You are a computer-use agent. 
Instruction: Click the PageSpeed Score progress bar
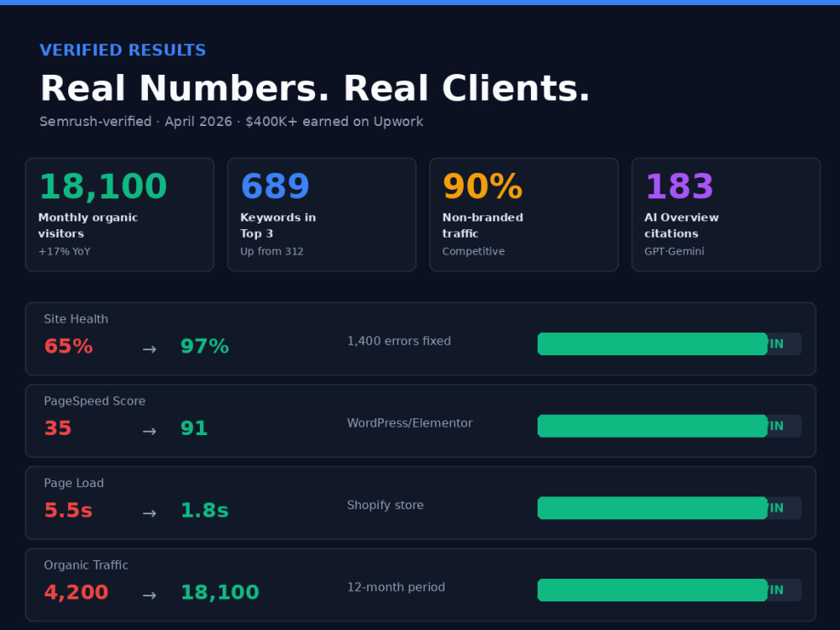click(669, 426)
